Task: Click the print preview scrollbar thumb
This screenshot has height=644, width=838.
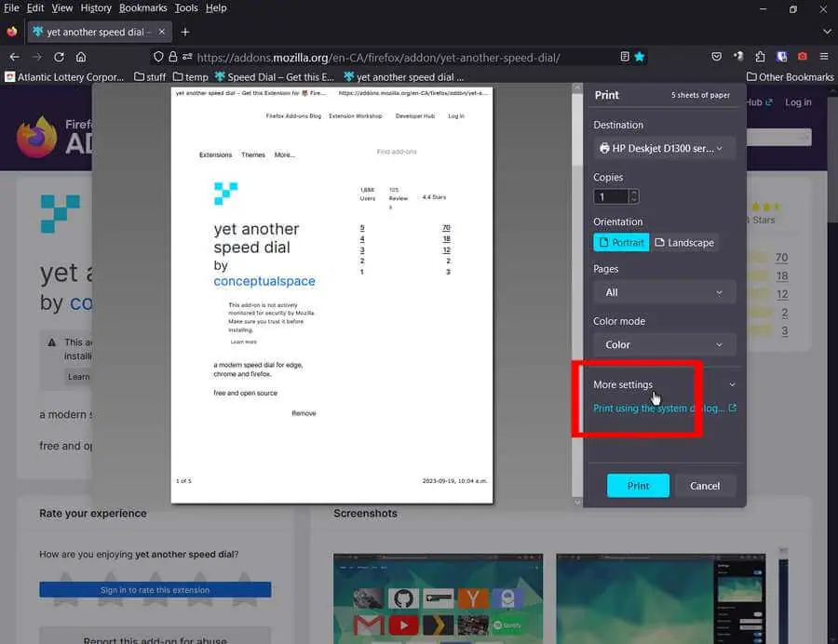Action: coord(577,128)
